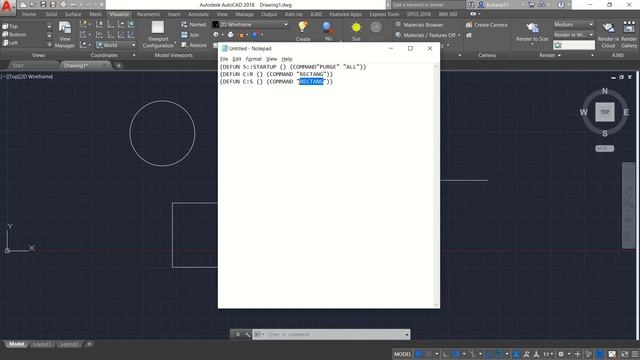Click the viewport label Top 2D Wireframe
The height and width of the screenshot is (360, 640).
[x=27, y=76]
